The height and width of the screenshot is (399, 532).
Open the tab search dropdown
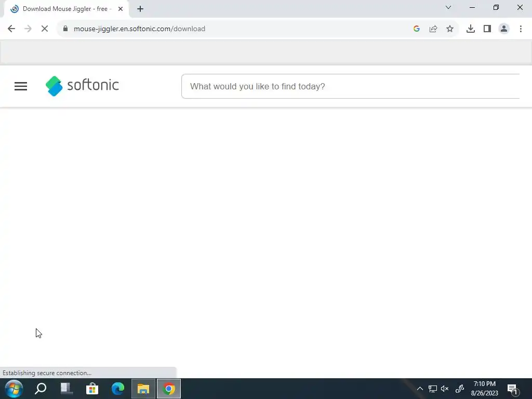[448, 7]
